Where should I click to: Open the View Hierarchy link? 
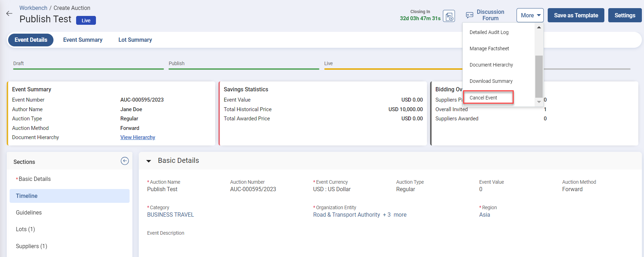click(x=137, y=137)
